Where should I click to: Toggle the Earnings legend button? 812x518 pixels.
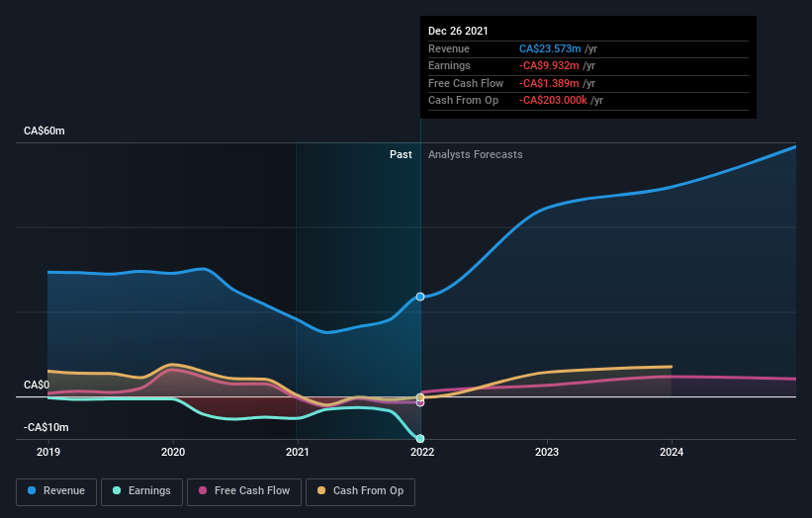coord(141,491)
